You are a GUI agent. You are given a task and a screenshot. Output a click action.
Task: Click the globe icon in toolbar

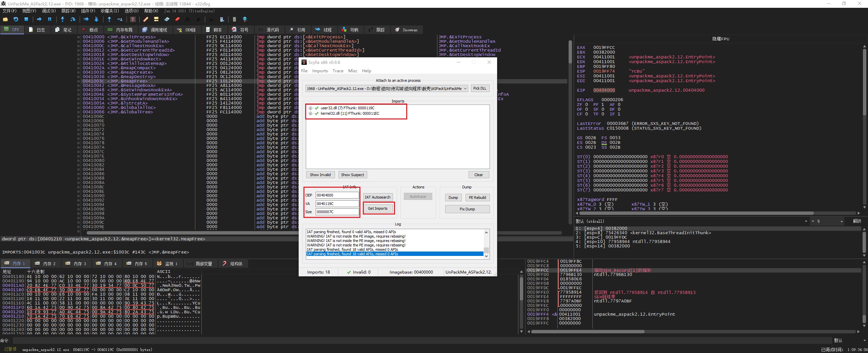(245, 19)
